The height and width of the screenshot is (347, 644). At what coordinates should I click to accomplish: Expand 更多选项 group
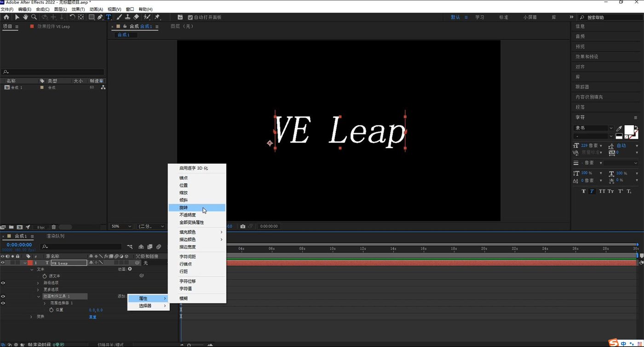[38, 289]
